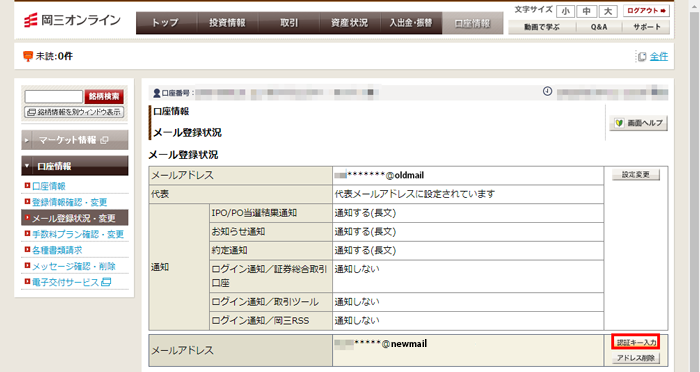Click ログイン通知/岡三RSS row label
This screenshot has height=372, width=700.
pos(260,321)
